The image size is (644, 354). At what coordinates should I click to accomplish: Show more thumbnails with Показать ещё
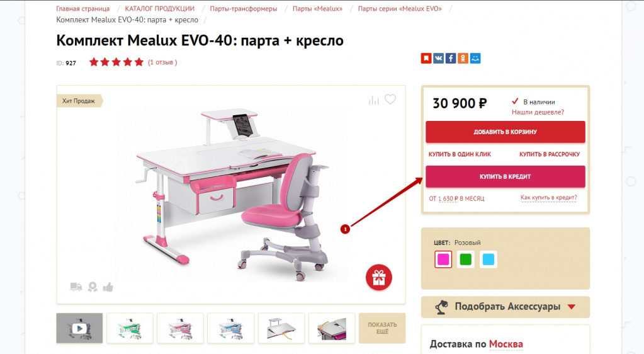coord(382,328)
